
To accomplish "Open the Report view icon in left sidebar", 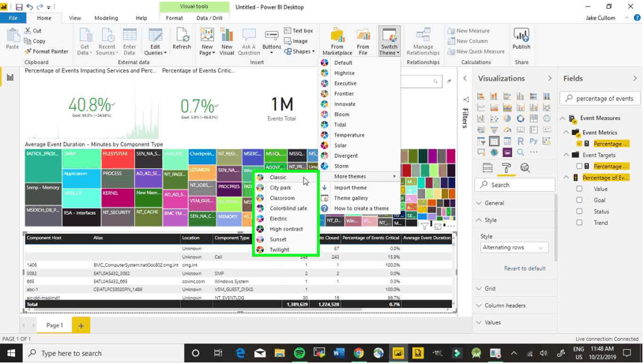I will tap(10, 77).
